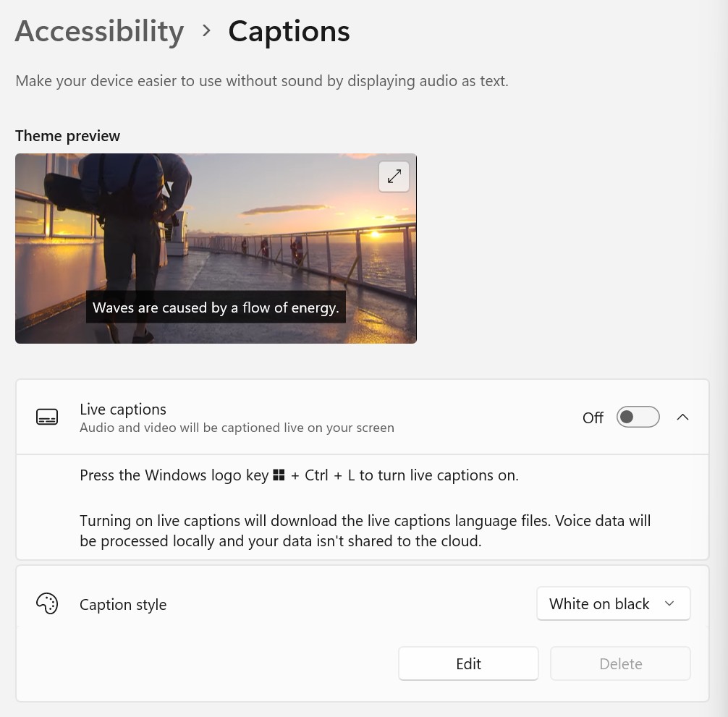
Task: Select the Live captions heading text
Action: tap(123, 410)
